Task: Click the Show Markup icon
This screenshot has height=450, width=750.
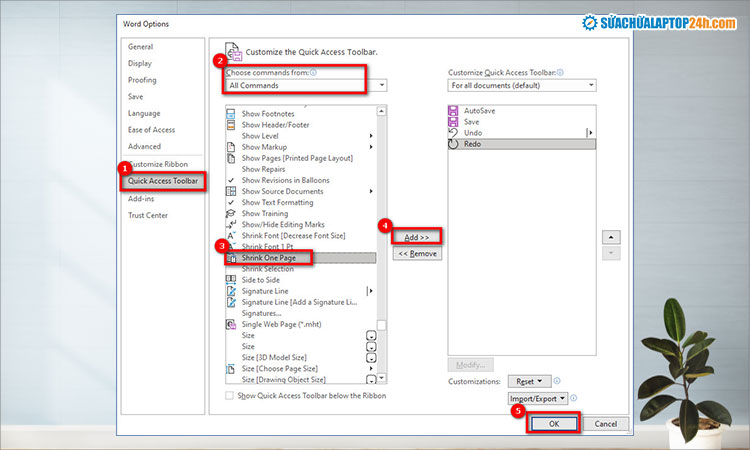Action: click(231, 147)
